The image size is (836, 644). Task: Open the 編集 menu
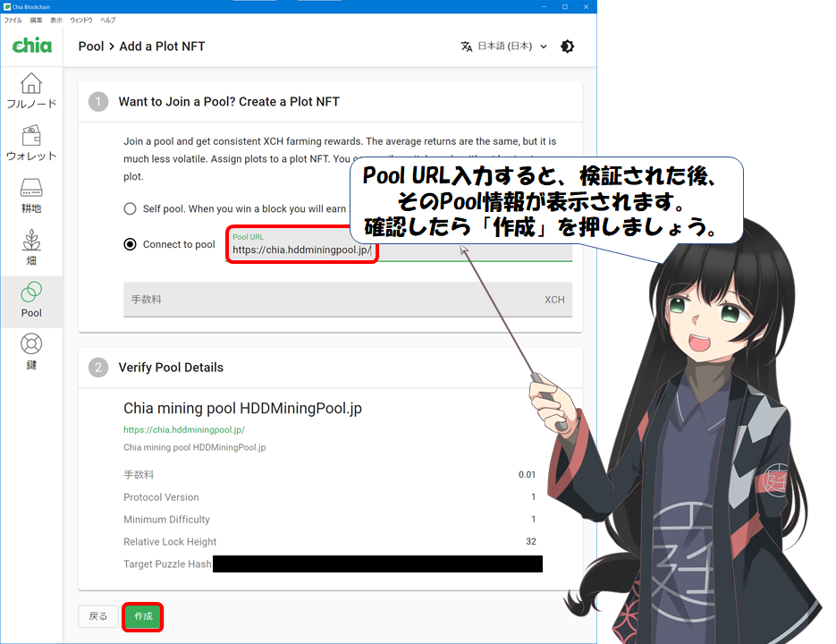point(36,21)
